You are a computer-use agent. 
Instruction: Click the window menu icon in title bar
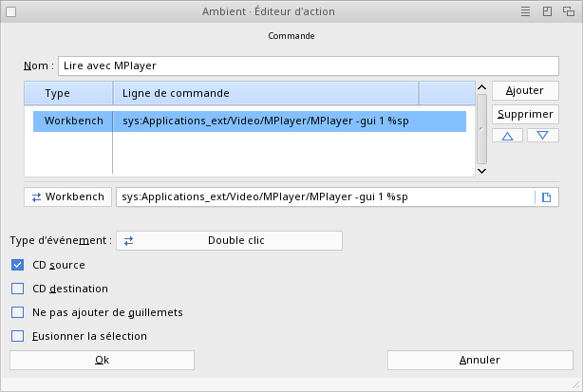click(525, 11)
